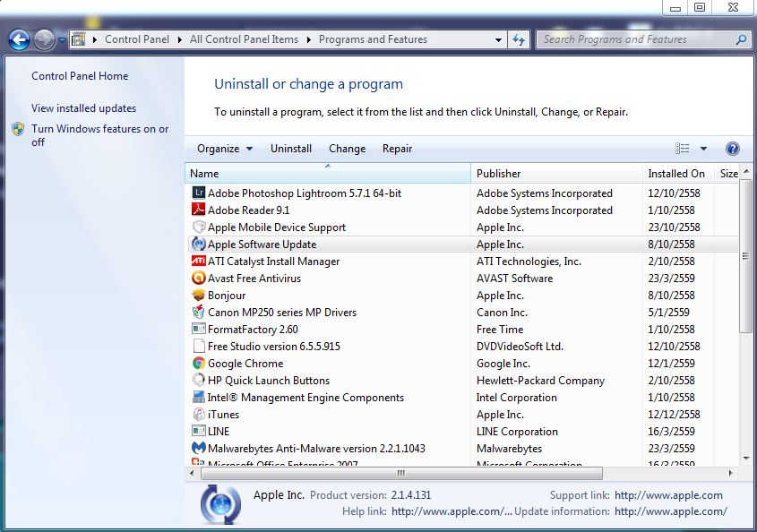Viewport: 757px width, 532px height.
Task: Click the Free Studio file icon
Action: (198, 346)
